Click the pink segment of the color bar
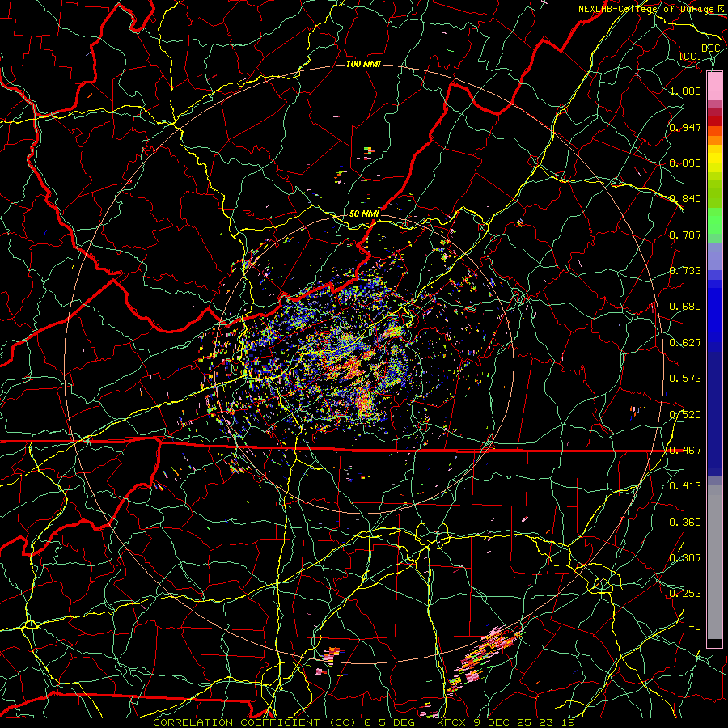Image resolution: width=728 pixels, height=728 pixels. 714,86
